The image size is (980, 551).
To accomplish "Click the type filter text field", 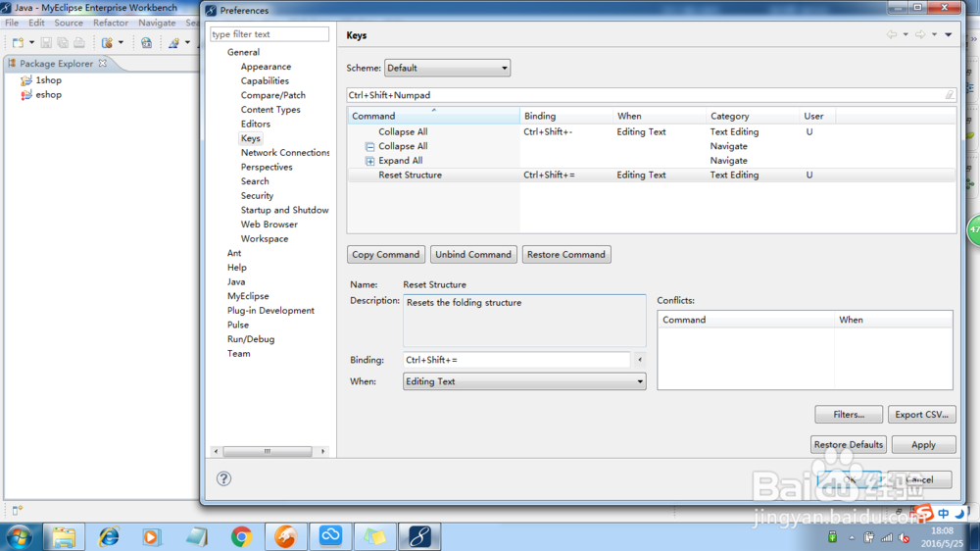I will pos(269,33).
